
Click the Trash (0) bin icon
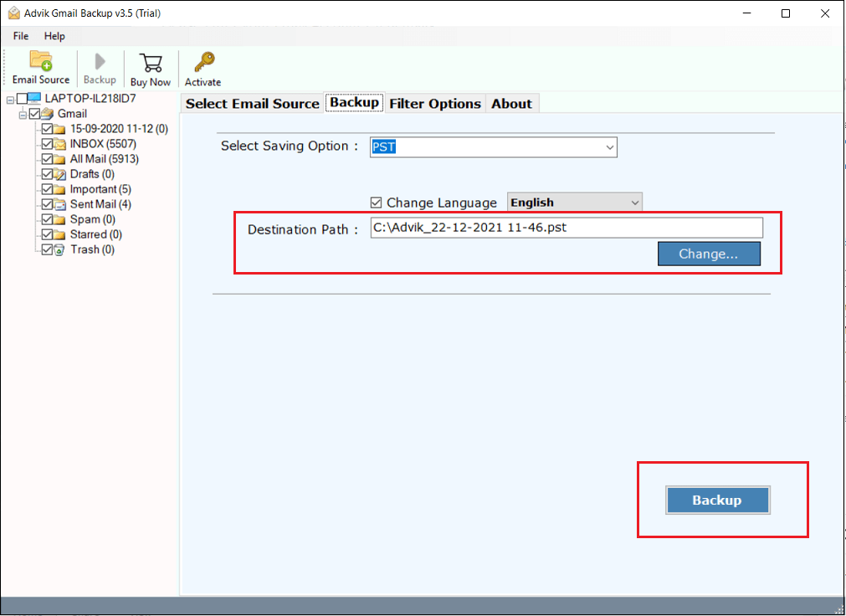point(60,250)
